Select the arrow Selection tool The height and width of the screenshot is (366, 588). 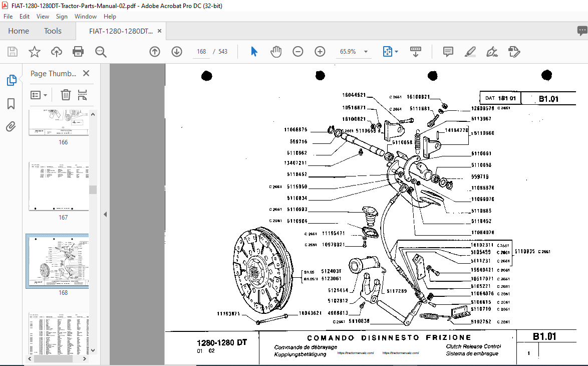(254, 52)
